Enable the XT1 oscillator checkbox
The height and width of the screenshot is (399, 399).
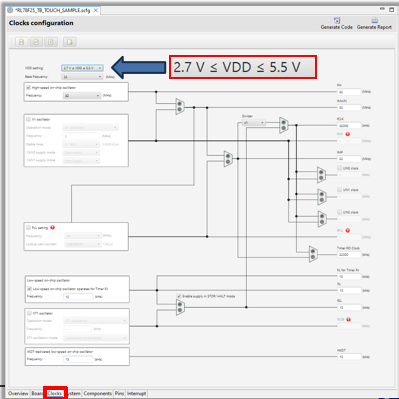29,313
